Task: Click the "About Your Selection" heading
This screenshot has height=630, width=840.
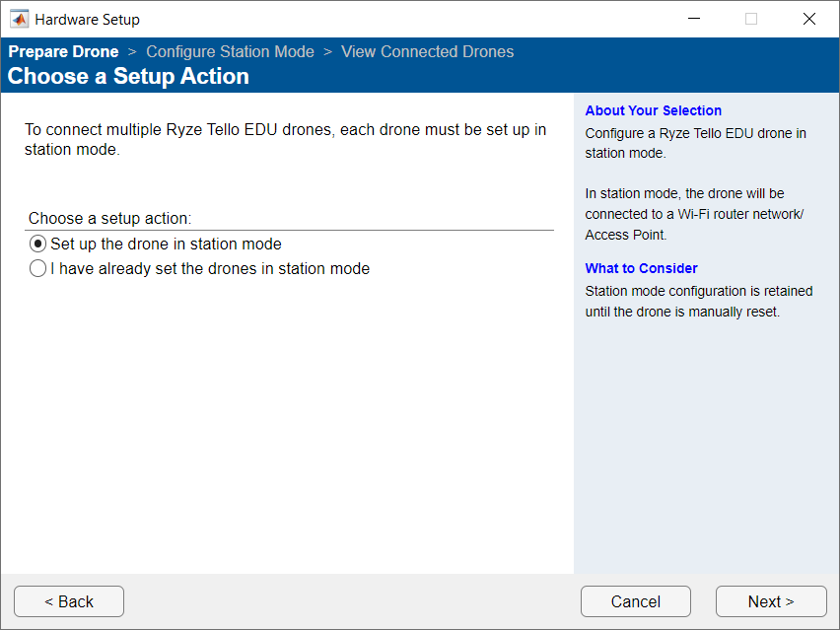Action: tap(653, 110)
